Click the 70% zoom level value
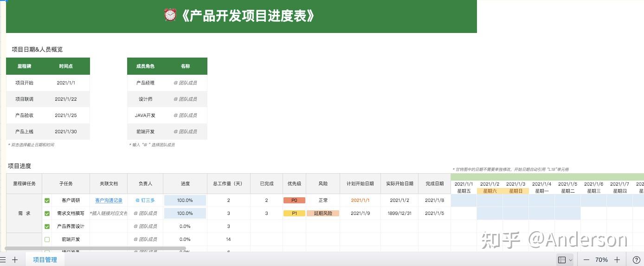The image size is (644, 266). click(x=601, y=260)
